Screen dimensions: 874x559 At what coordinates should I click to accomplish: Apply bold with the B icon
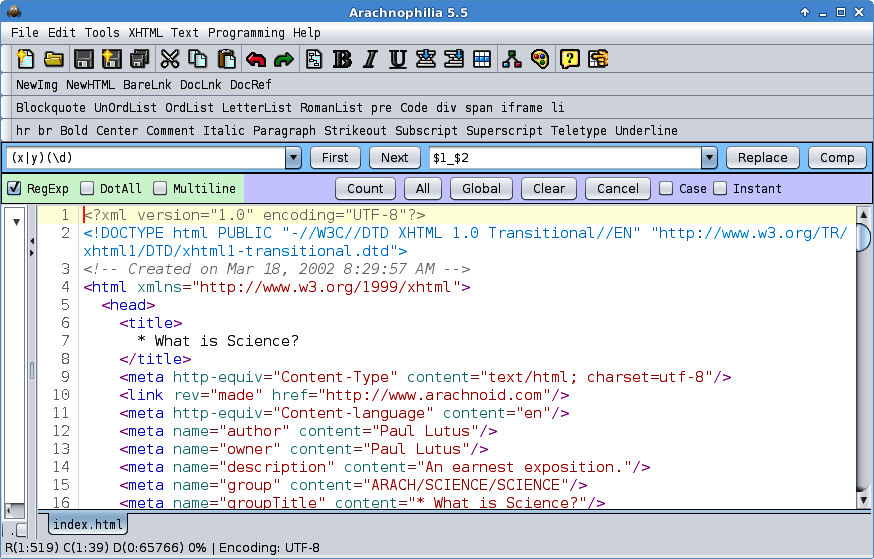click(342, 59)
